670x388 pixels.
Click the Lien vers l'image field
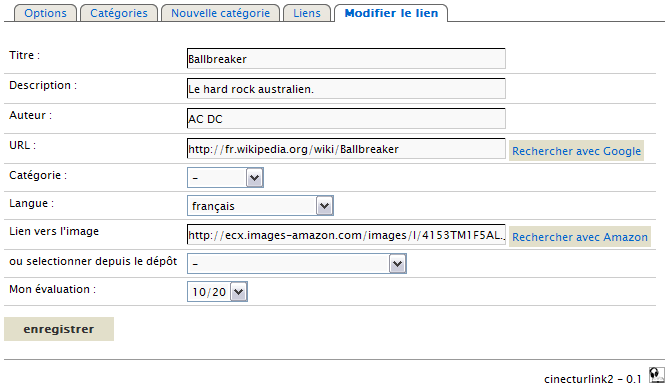click(x=346, y=235)
